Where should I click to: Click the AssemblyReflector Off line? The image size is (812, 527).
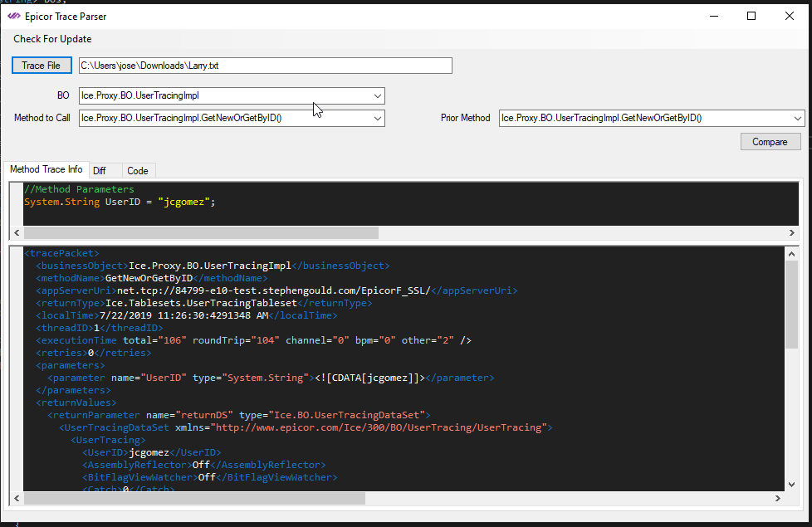coord(204,465)
